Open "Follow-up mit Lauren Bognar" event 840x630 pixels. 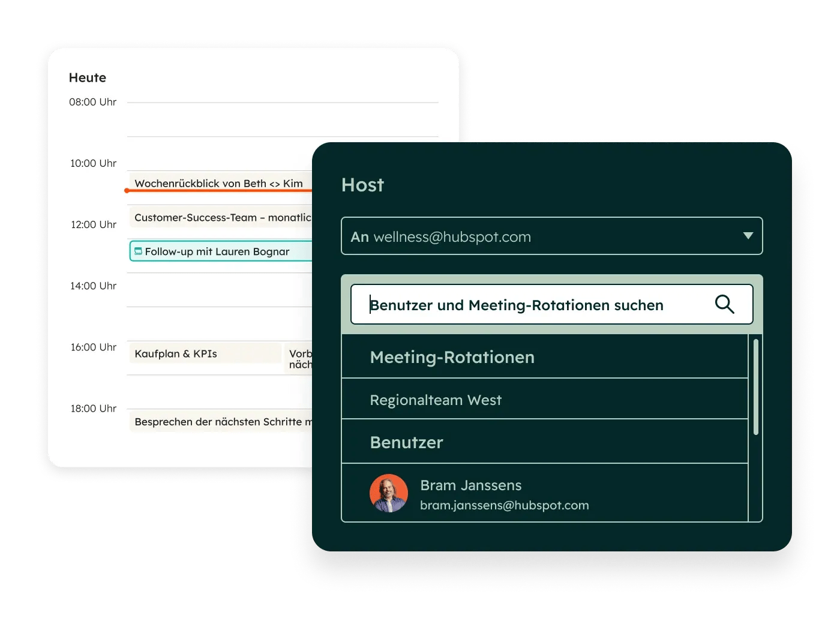click(x=219, y=251)
